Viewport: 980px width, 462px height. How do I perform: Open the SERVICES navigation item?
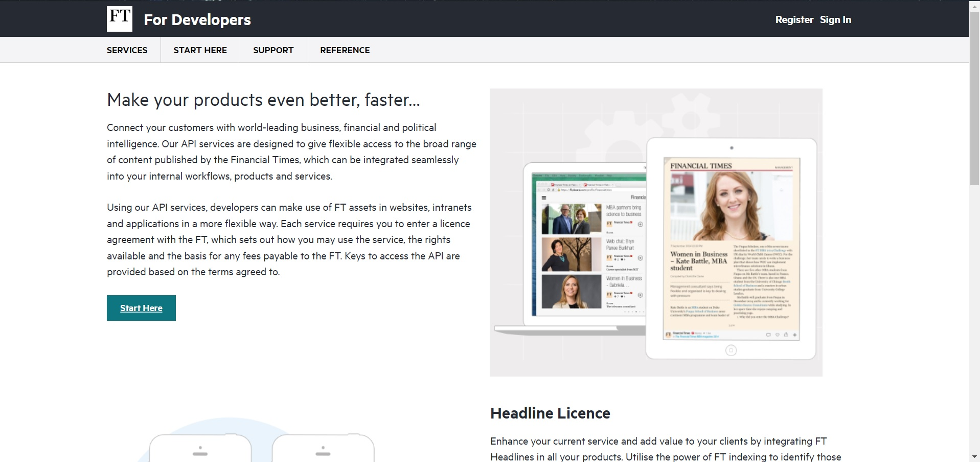[x=127, y=50]
